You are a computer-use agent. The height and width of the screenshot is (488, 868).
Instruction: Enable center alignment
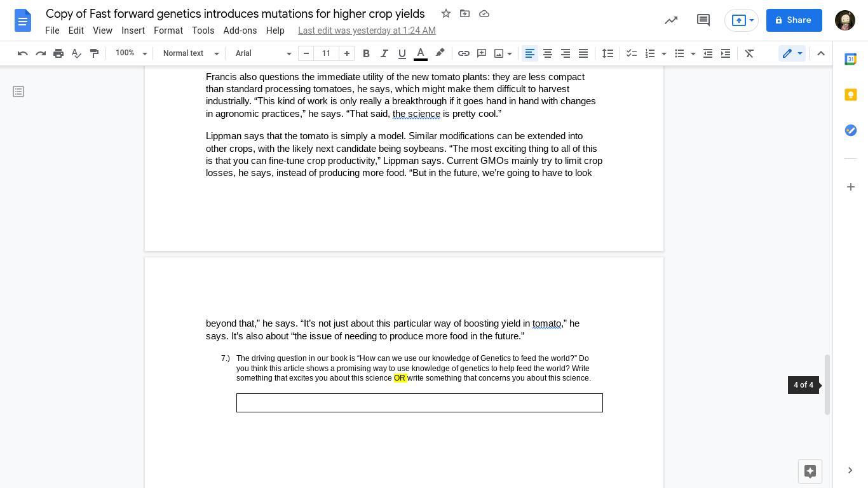547,53
